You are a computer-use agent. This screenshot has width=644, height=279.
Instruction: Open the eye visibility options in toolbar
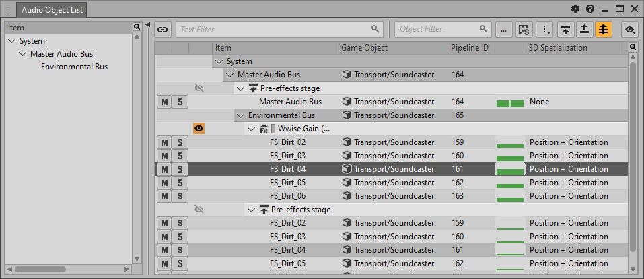(631, 29)
